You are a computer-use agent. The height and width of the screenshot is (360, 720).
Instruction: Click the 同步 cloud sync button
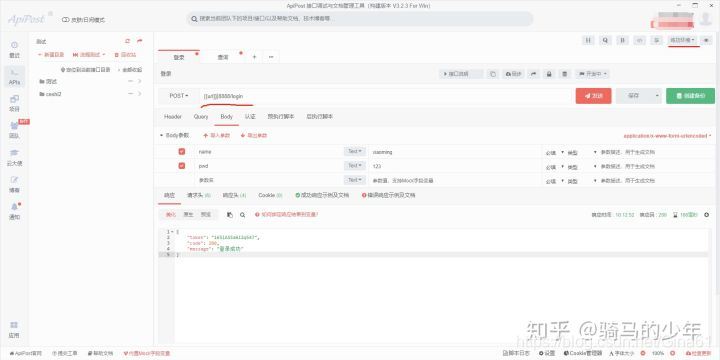coord(513,74)
